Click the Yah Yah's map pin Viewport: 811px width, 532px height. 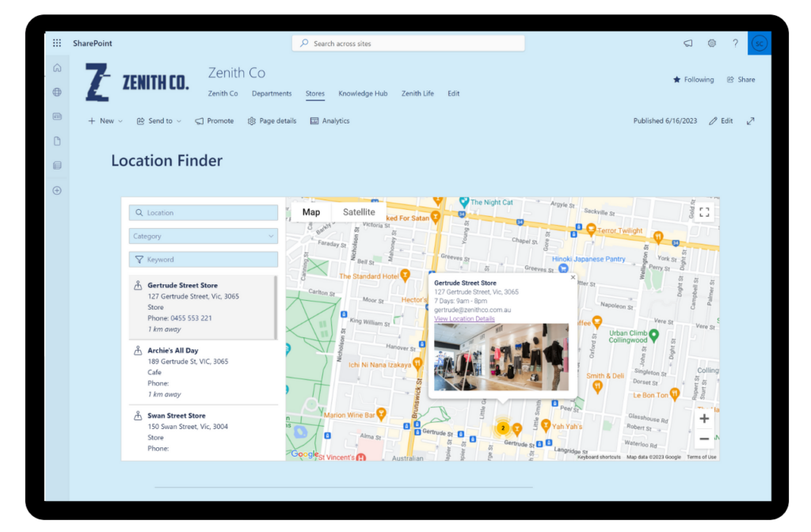(x=545, y=425)
